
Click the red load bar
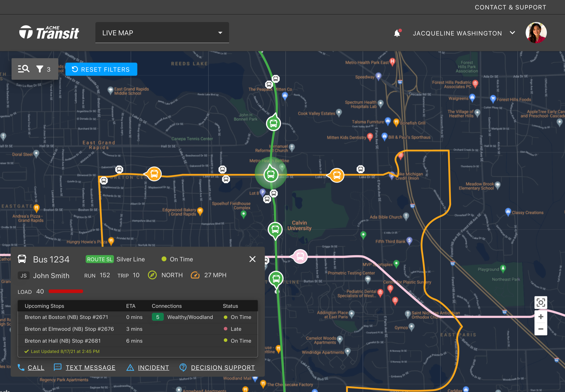[x=66, y=291]
